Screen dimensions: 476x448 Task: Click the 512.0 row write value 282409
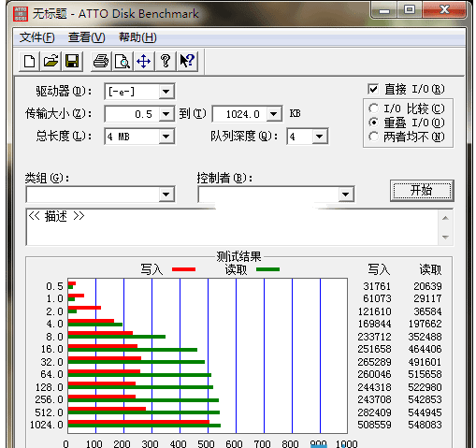[374, 412]
